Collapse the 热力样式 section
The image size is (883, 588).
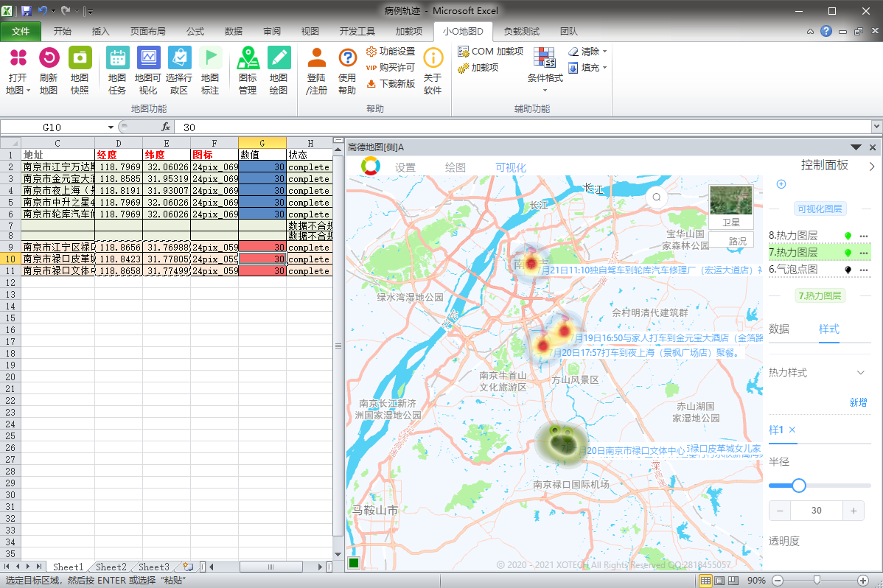coord(860,373)
